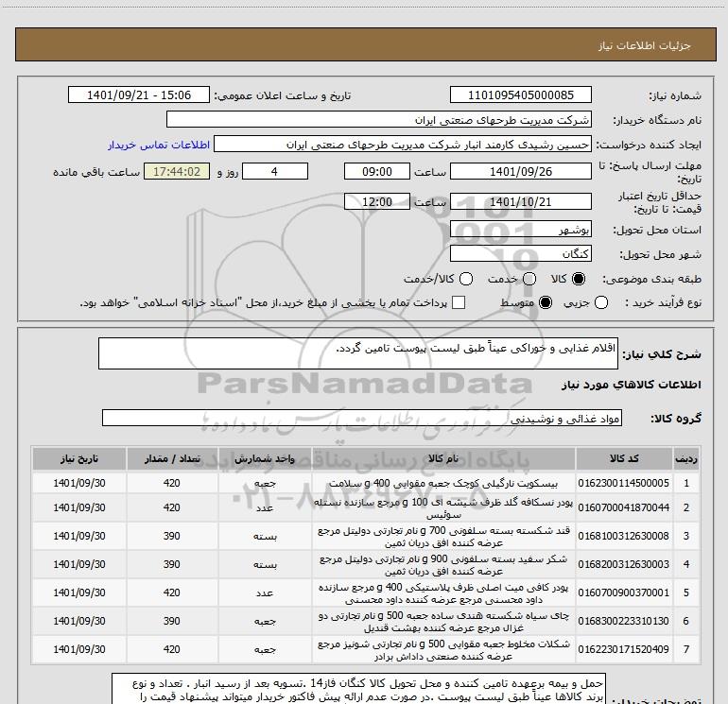Select product code 0168300223310130
This screenshot has height=704, width=728.
click(624, 621)
